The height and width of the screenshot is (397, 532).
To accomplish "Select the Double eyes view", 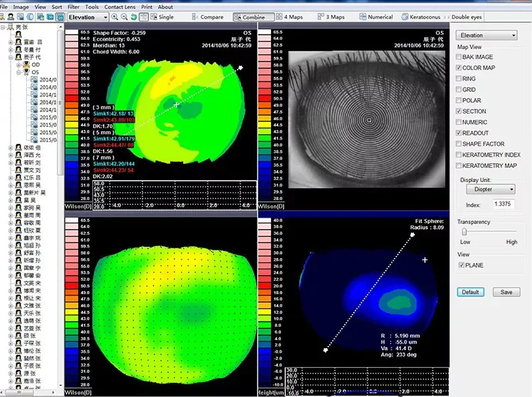I will click(466, 16).
